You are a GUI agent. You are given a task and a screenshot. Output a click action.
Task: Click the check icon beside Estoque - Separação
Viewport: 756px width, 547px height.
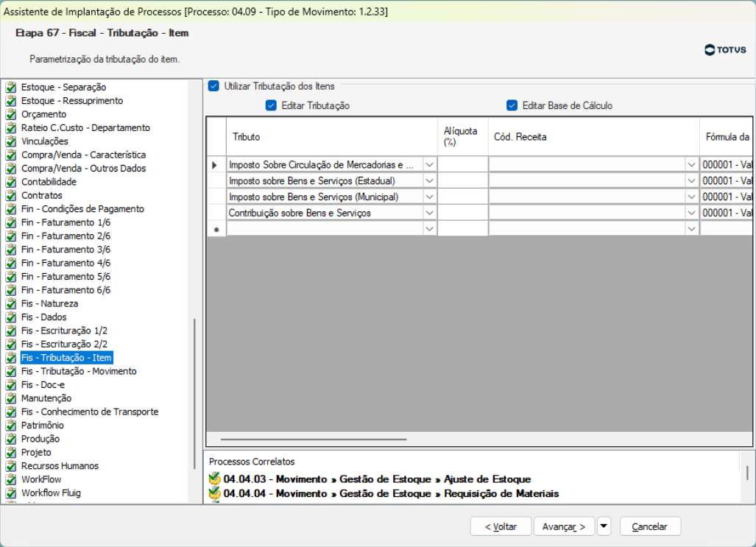click(x=11, y=88)
